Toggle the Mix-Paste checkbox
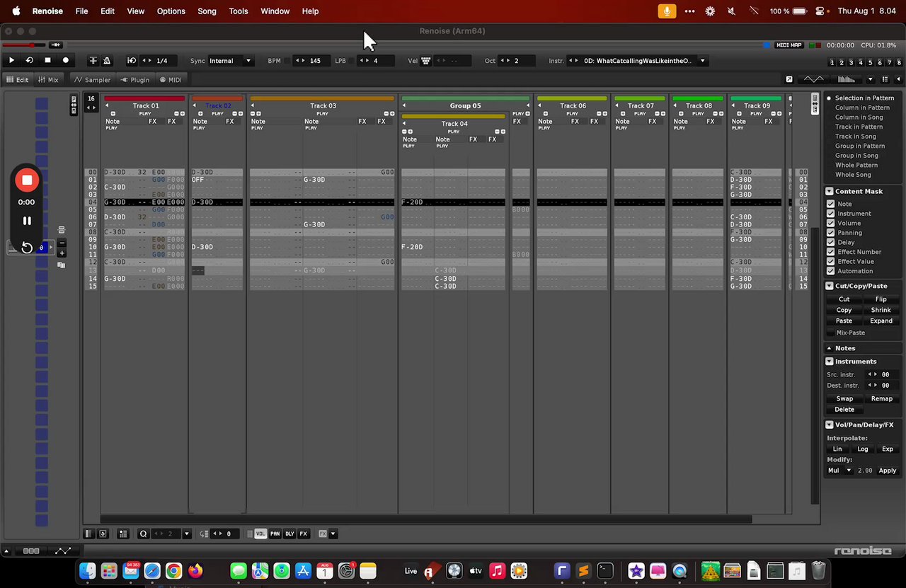Screen dimensions: 906x588 tap(831, 333)
